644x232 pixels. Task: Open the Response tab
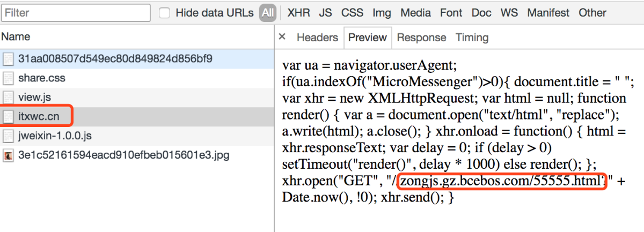coord(421,38)
